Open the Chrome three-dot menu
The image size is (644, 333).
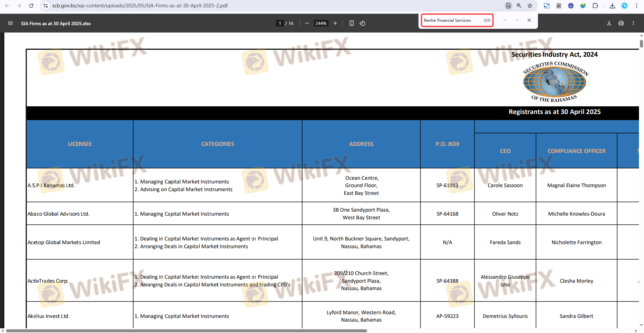pyautogui.click(x=636, y=6)
